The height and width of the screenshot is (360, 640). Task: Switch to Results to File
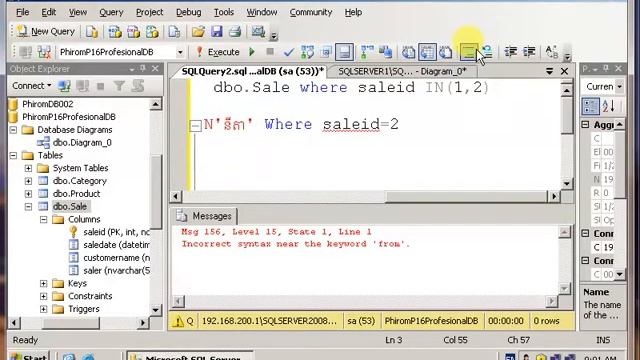(446, 52)
